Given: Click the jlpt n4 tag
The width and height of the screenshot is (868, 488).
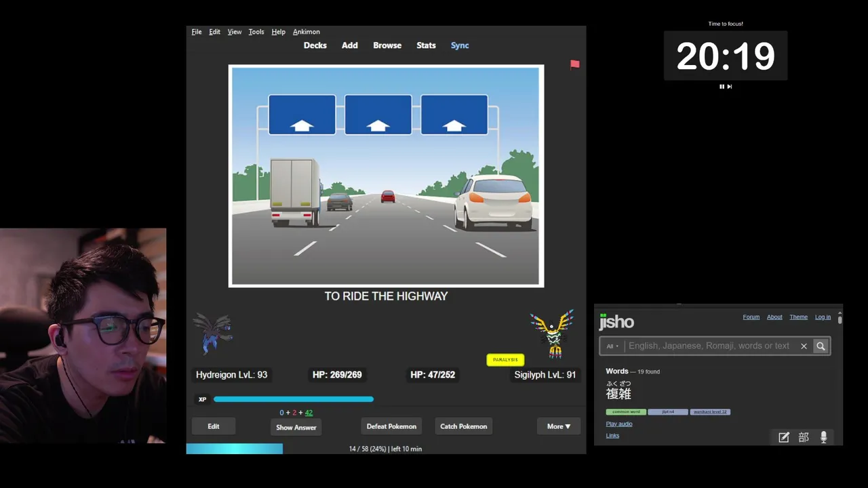Looking at the screenshot, I should pyautogui.click(x=668, y=412).
